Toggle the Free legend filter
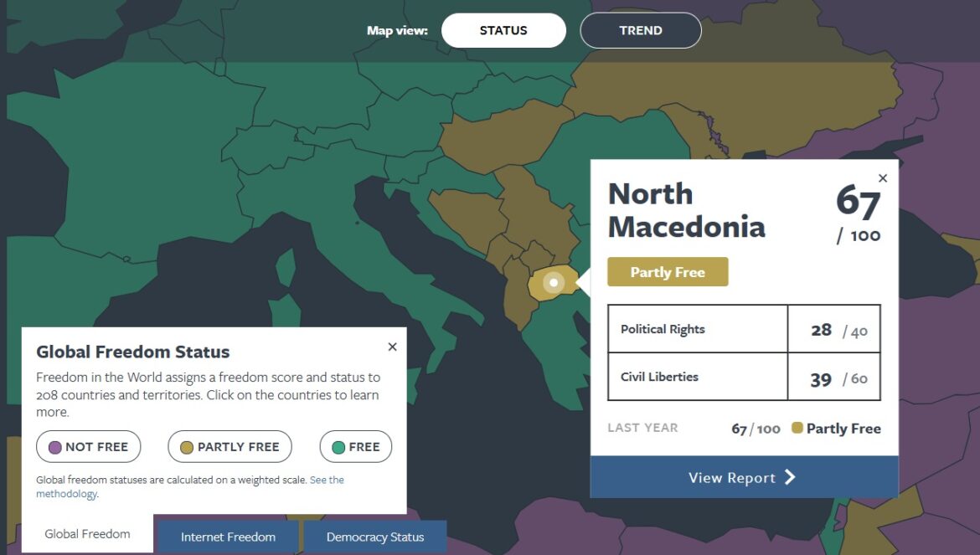Screen dimensions: 980x555 point(355,447)
